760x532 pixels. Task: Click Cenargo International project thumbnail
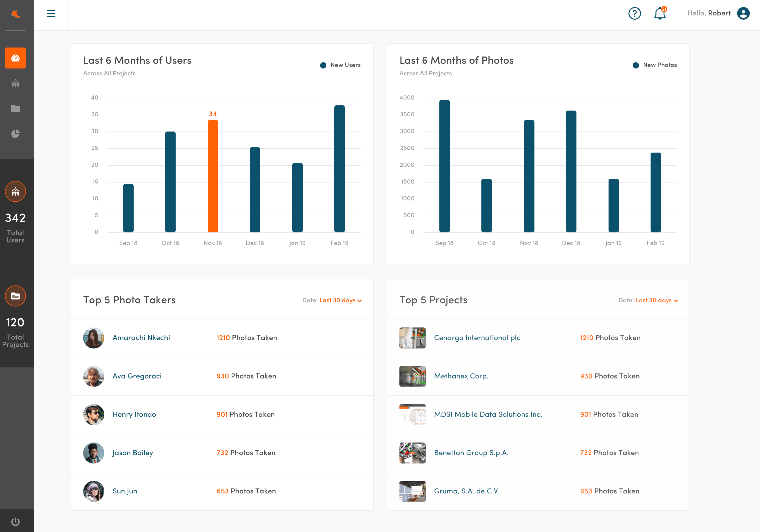coord(412,338)
